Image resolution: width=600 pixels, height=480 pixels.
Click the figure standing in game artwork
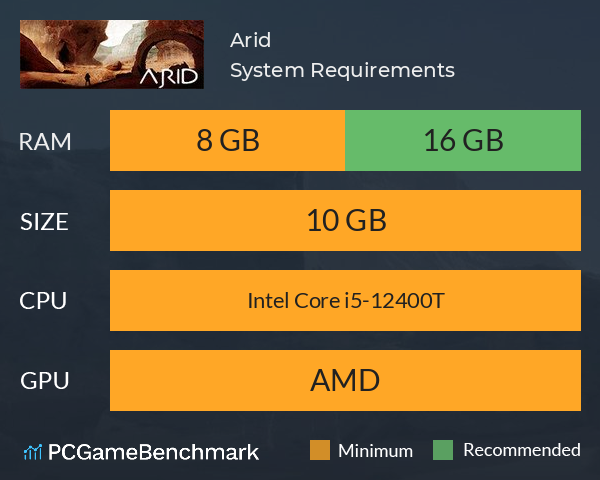coord(88,79)
